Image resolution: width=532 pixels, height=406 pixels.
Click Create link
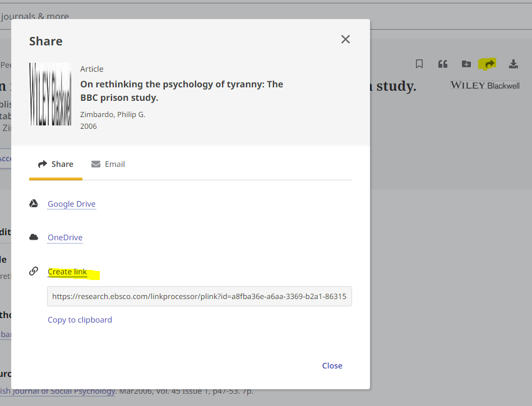[67, 271]
